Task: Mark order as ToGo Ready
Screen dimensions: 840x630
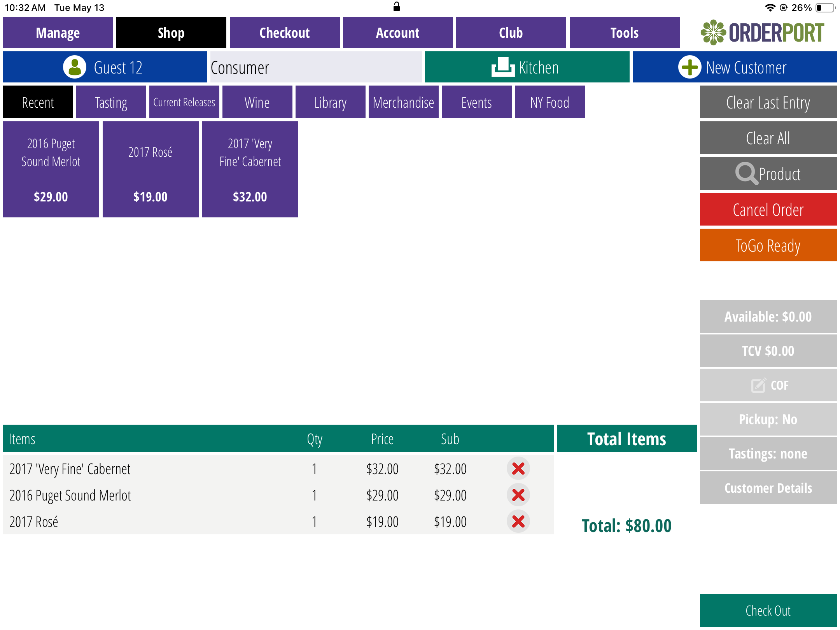Action: point(768,245)
